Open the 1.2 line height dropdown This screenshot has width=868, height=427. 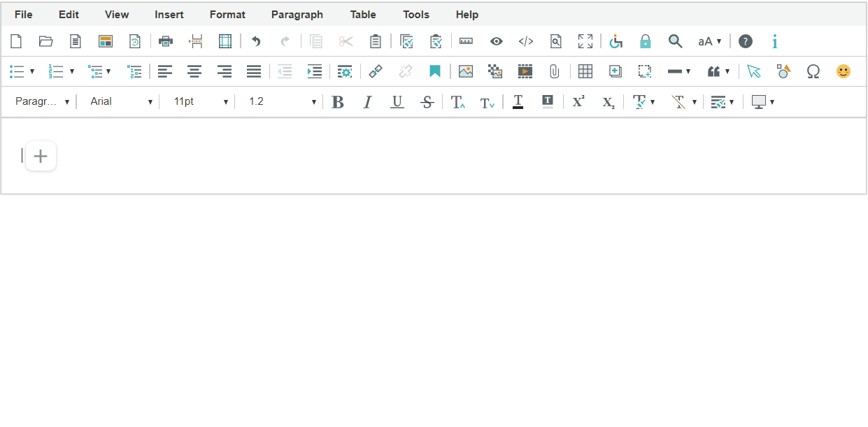[x=282, y=102]
